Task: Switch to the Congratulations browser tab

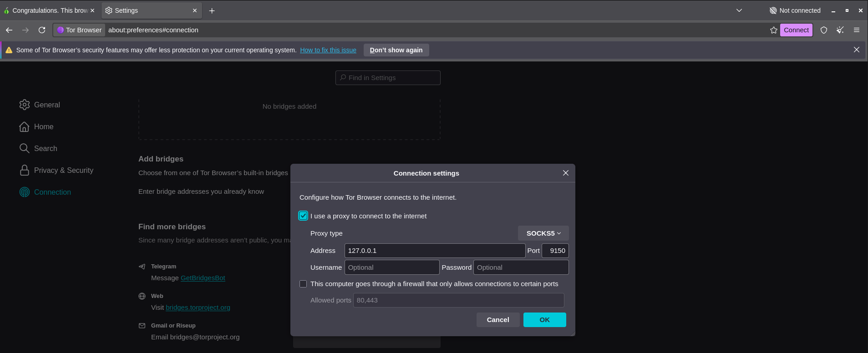Action: click(x=49, y=10)
